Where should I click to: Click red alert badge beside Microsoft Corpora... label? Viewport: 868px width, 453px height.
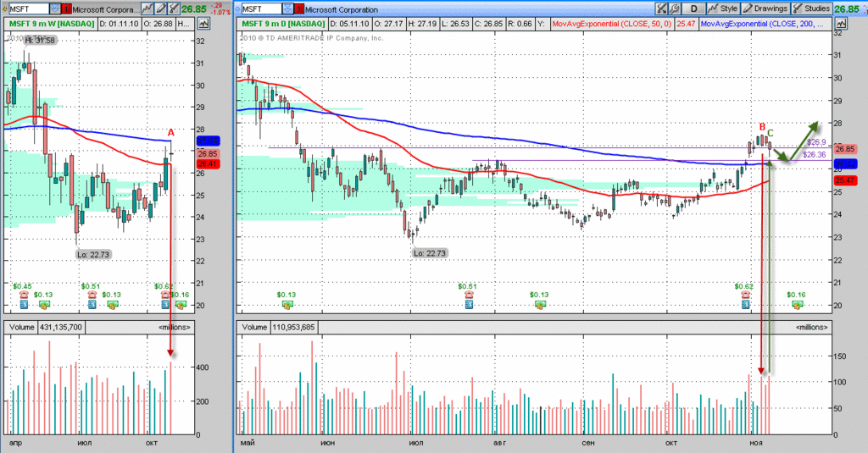coord(66,8)
